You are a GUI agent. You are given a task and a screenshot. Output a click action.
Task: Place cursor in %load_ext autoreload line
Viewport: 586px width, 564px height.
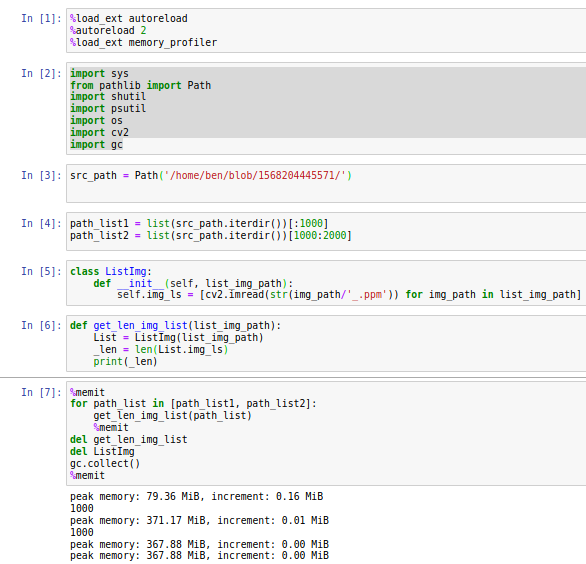pos(129,18)
